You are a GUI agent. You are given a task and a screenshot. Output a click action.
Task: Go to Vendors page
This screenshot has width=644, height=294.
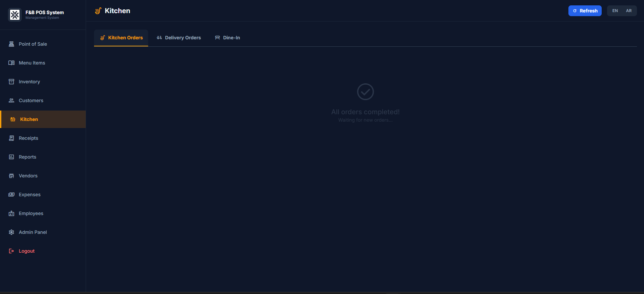43,176
